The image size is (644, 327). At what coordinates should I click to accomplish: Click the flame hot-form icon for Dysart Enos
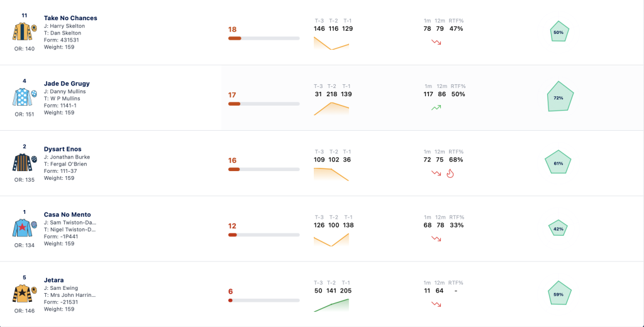coord(450,174)
